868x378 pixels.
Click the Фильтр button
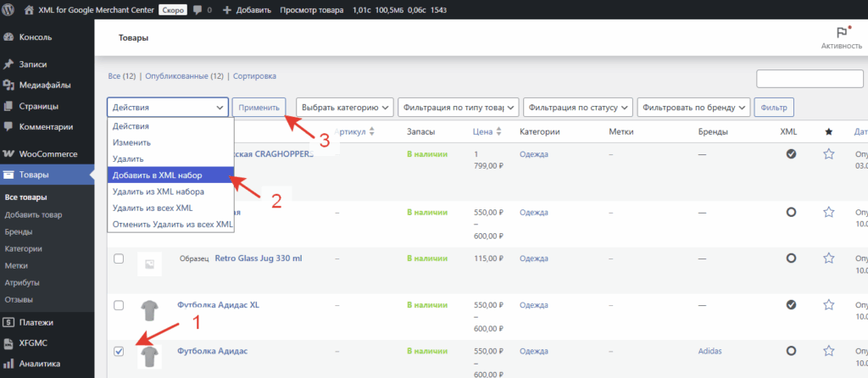click(774, 108)
